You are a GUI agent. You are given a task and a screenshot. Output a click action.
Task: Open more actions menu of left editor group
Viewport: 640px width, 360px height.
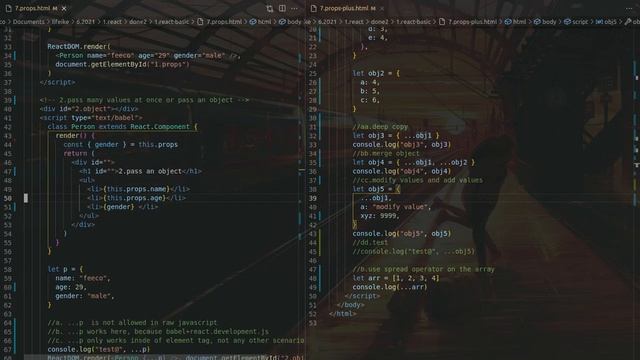pos(294,8)
